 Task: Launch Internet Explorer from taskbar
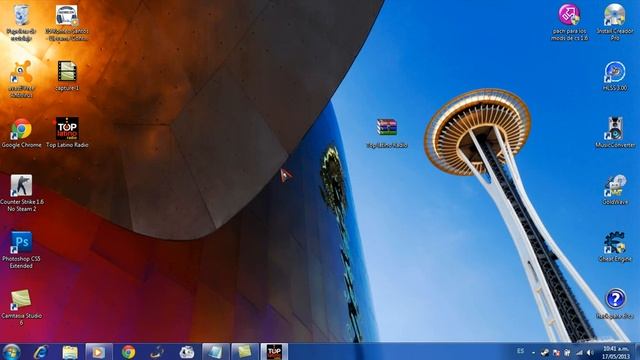click(40, 352)
